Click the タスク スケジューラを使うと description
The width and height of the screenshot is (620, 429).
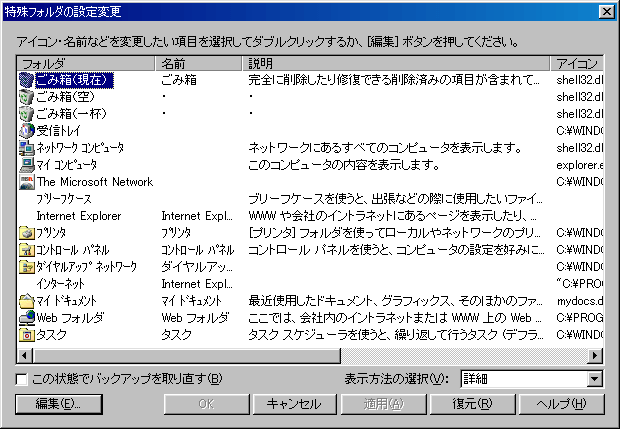(396, 335)
